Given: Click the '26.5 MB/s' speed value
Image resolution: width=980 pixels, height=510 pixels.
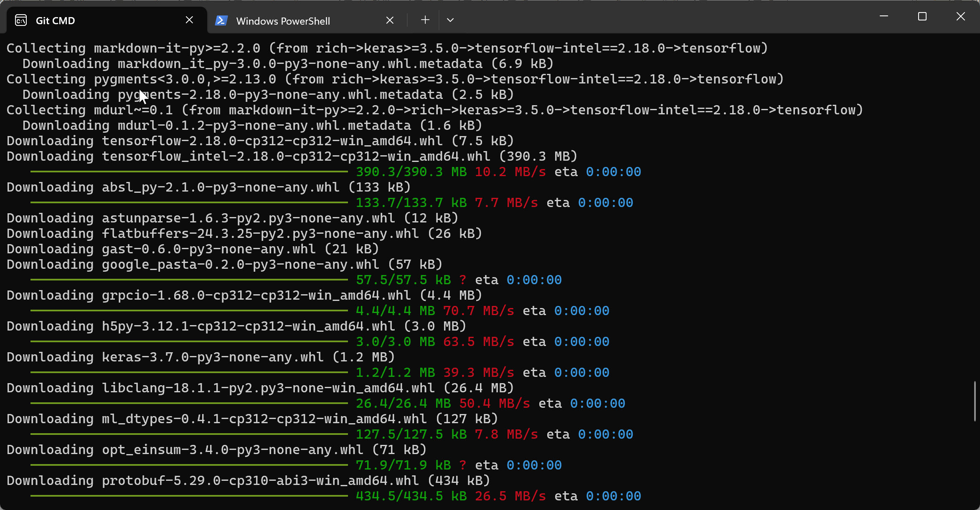Looking at the screenshot, I should point(510,496).
